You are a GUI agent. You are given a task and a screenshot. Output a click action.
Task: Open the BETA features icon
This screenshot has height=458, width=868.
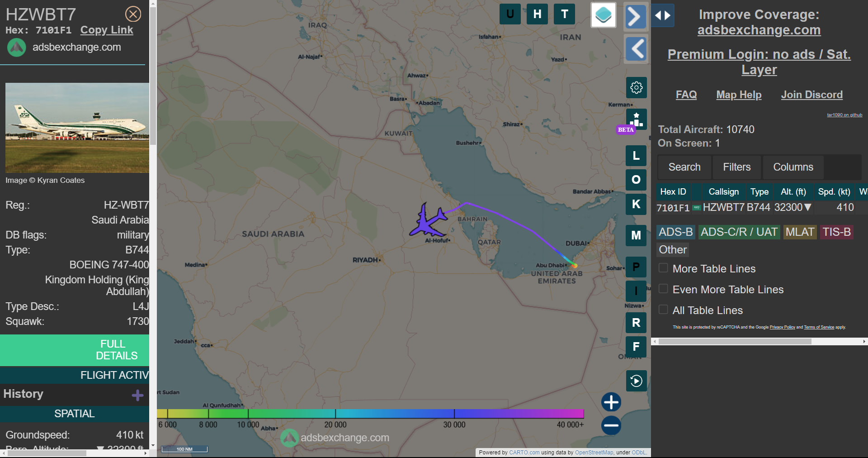point(636,119)
